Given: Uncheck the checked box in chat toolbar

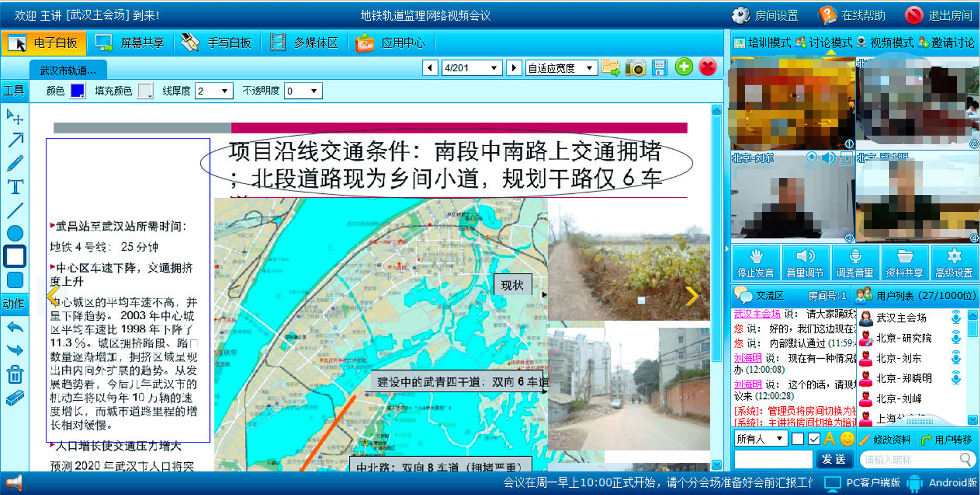Looking at the screenshot, I should click(x=813, y=439).
